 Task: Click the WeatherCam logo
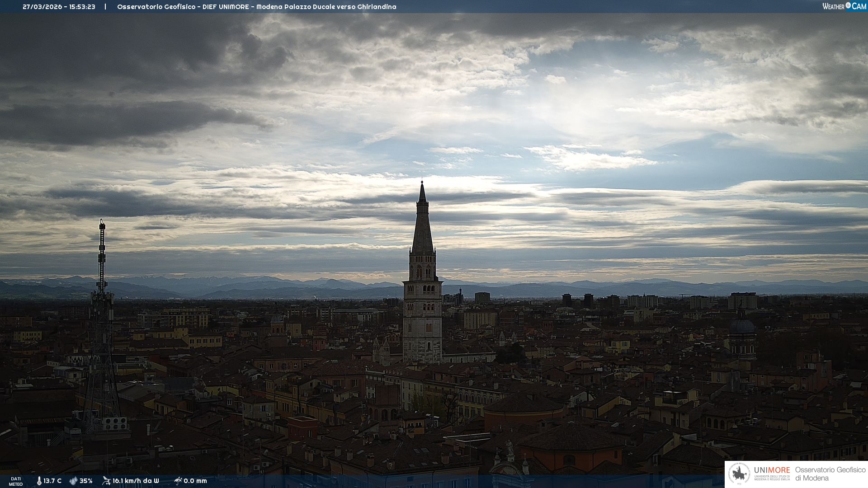844,6
